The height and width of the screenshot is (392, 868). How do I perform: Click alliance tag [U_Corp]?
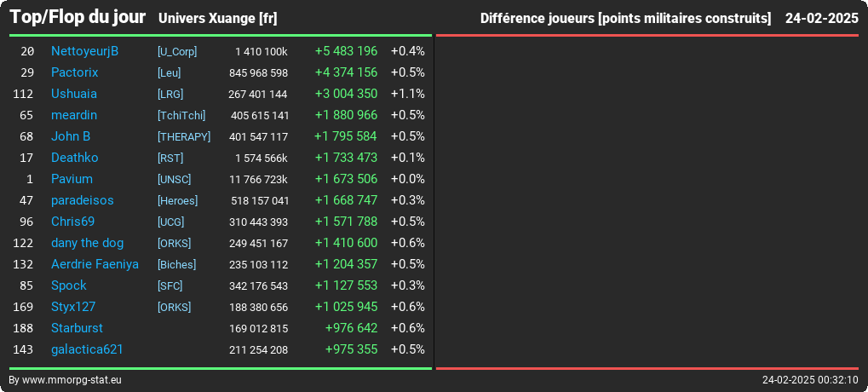click(x=177, y=51)
